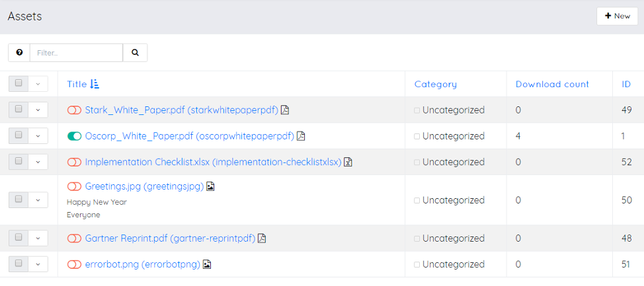
Task: Unpublish Oscorp_White_Paper.pdf using its green toggle
Action: (74, 136)
